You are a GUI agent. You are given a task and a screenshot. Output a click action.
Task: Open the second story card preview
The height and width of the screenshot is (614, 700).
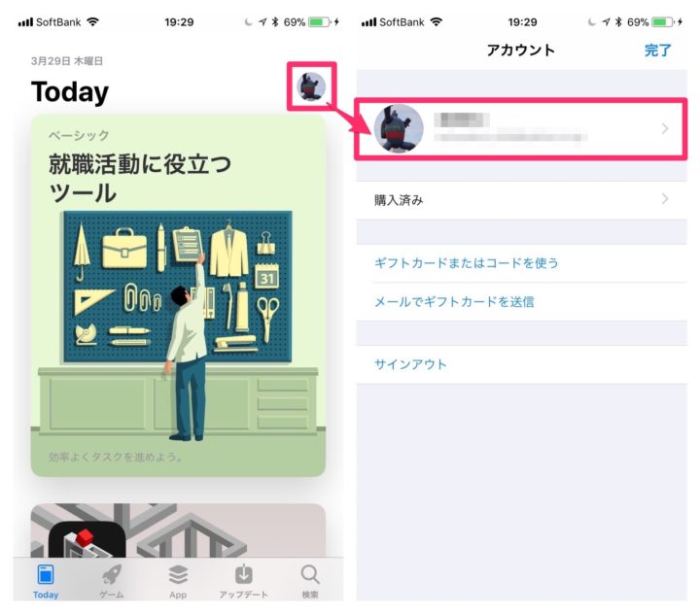[x=178, y=530]
